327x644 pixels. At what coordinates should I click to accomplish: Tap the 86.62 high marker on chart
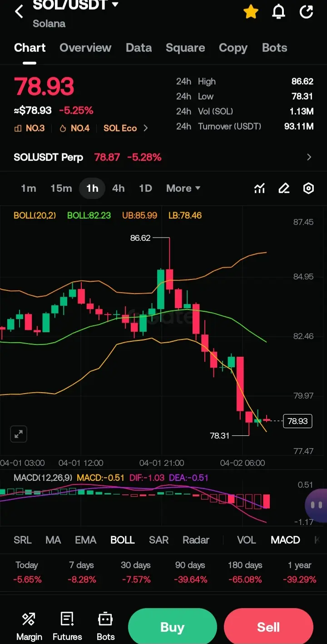tap(140, 238)
